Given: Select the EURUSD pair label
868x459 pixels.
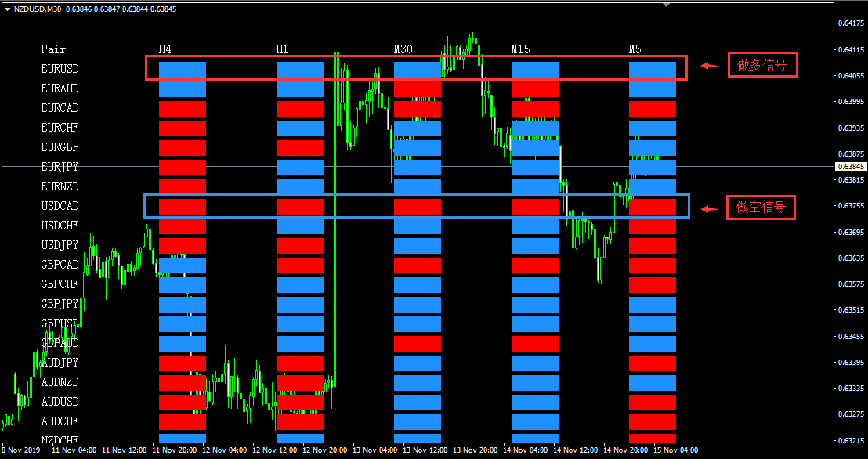Looking at the screenshot, I should click(x=60, y=69).
